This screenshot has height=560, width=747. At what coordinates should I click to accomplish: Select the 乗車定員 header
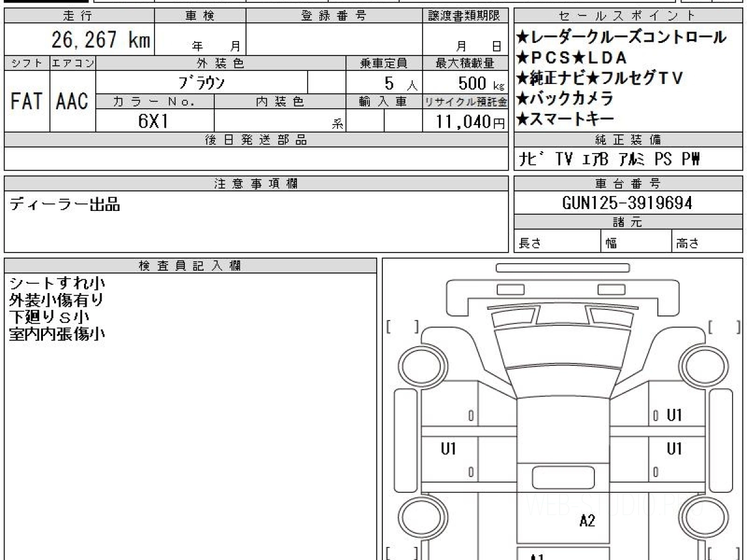pyautogui.click(x=384, y=63)
